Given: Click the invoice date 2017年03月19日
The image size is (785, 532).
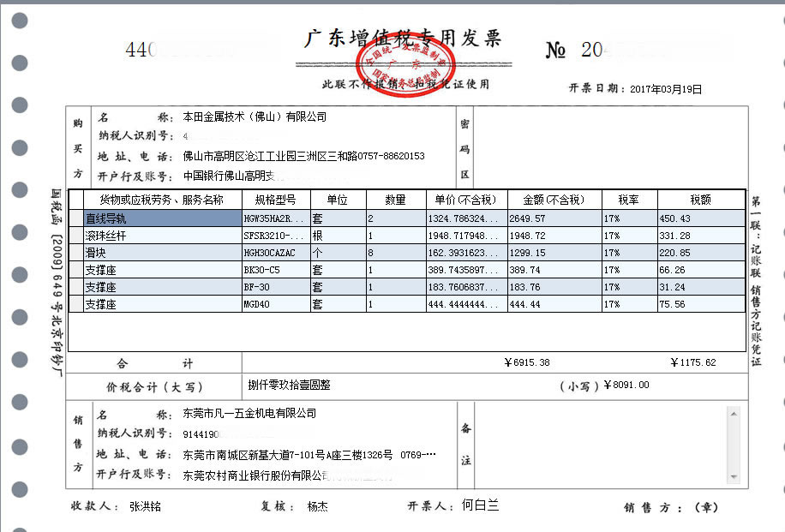Looking at the screenshot, I should 666,89.
